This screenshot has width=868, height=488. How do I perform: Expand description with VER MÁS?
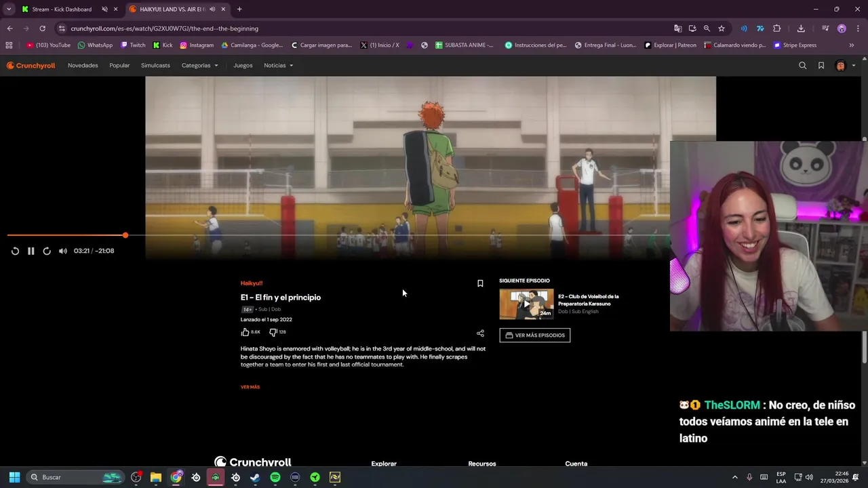pos(250,387)
